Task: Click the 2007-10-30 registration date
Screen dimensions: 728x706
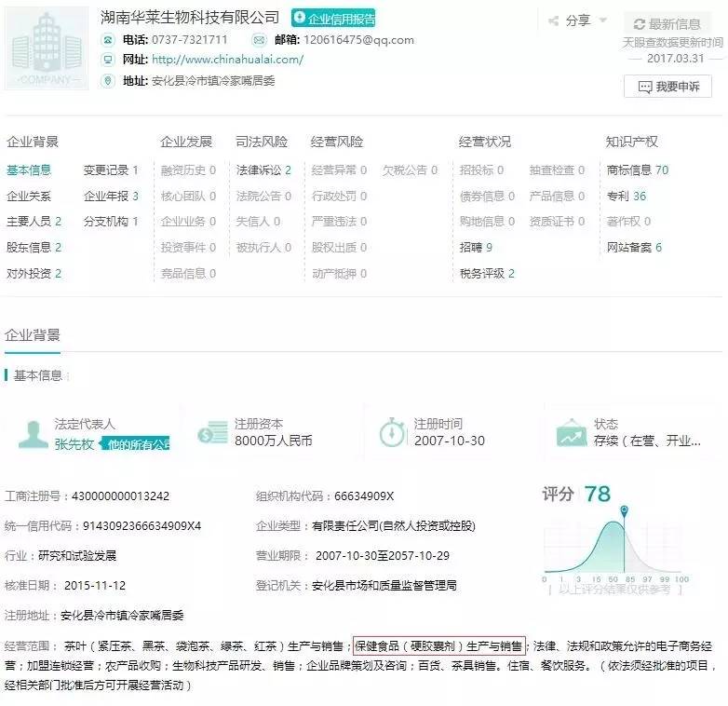Action: (x=450, y=441)
